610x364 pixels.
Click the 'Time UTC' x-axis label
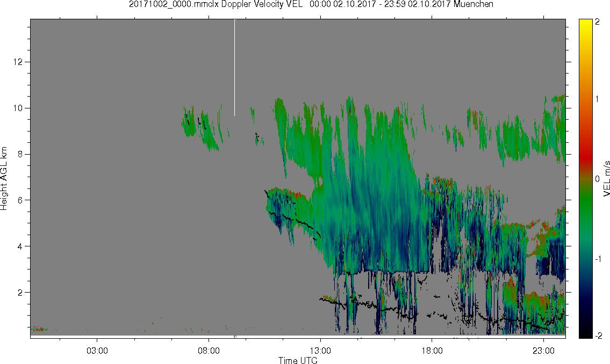click(298, 360)
